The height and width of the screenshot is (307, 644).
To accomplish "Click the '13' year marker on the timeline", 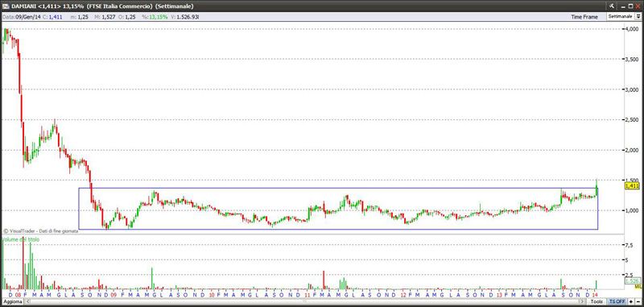I will [x=499, y=295].
